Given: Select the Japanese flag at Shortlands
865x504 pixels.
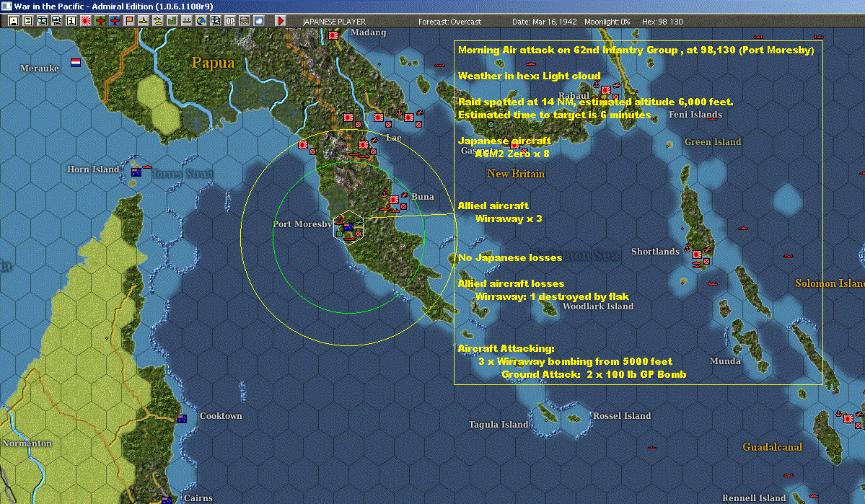Looking at the screenshot, I should 697,255.
